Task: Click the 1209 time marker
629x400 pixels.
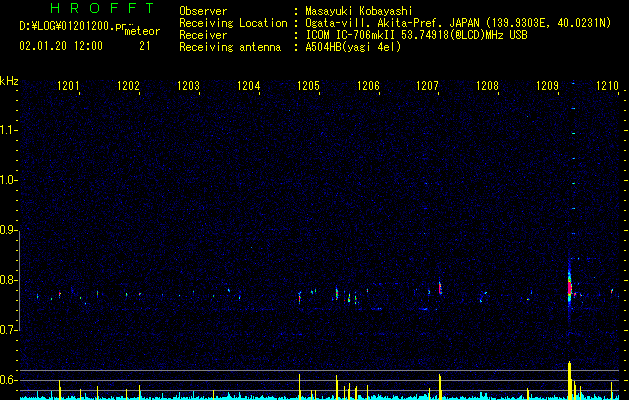Action: pos(548,86)
